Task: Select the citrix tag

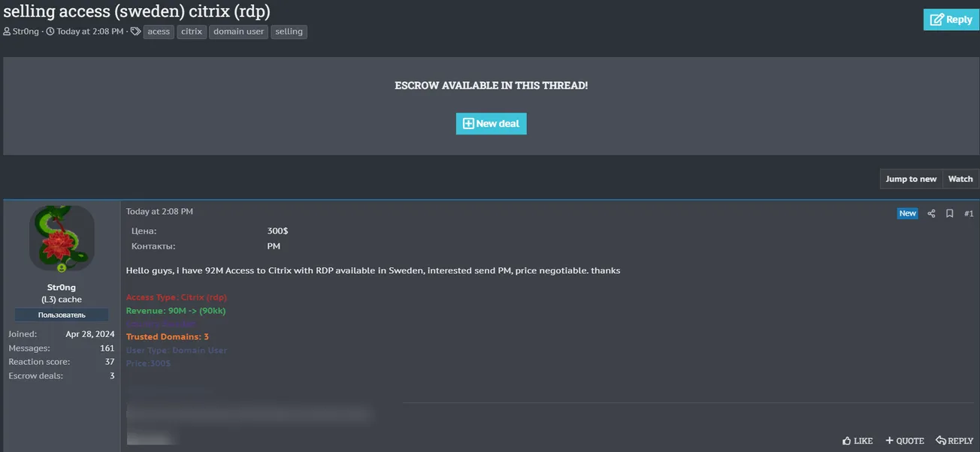Action: 192,32
